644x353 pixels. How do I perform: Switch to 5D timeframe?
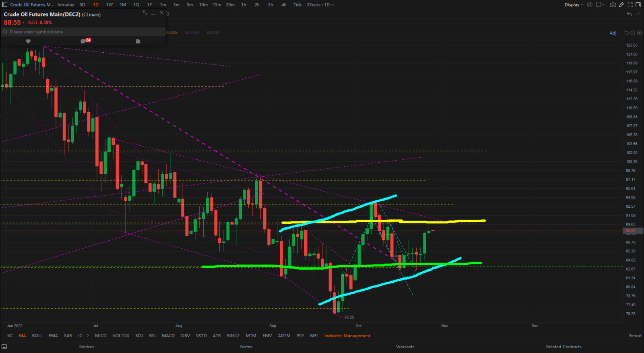pos(83,5)
